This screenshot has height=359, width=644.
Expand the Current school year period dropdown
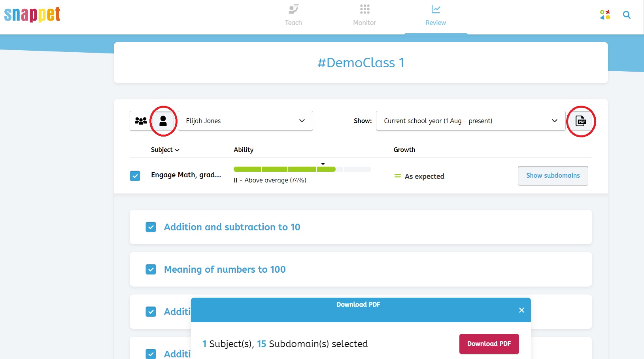(x=470, y=121)
